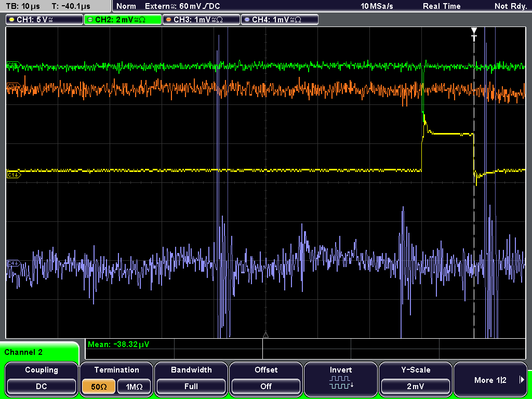
Task: Select the CH2: 2 mV channel tab
Action: click(x=123, y=20)
